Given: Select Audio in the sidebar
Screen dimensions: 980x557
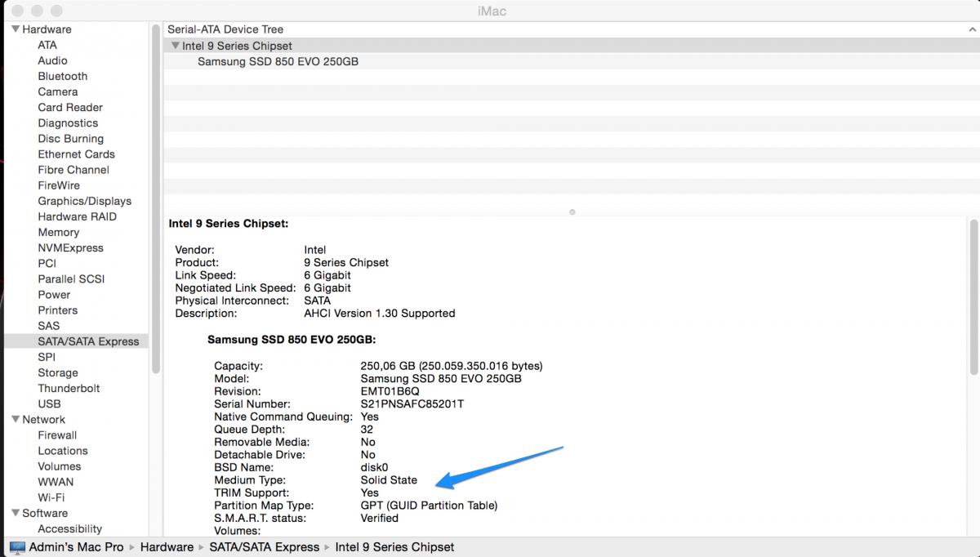Looking at the screenshot, I should 52,60.
